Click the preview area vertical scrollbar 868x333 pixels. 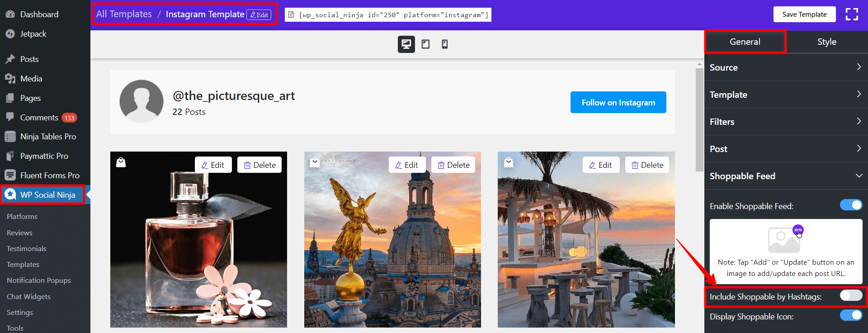[699, 120]
